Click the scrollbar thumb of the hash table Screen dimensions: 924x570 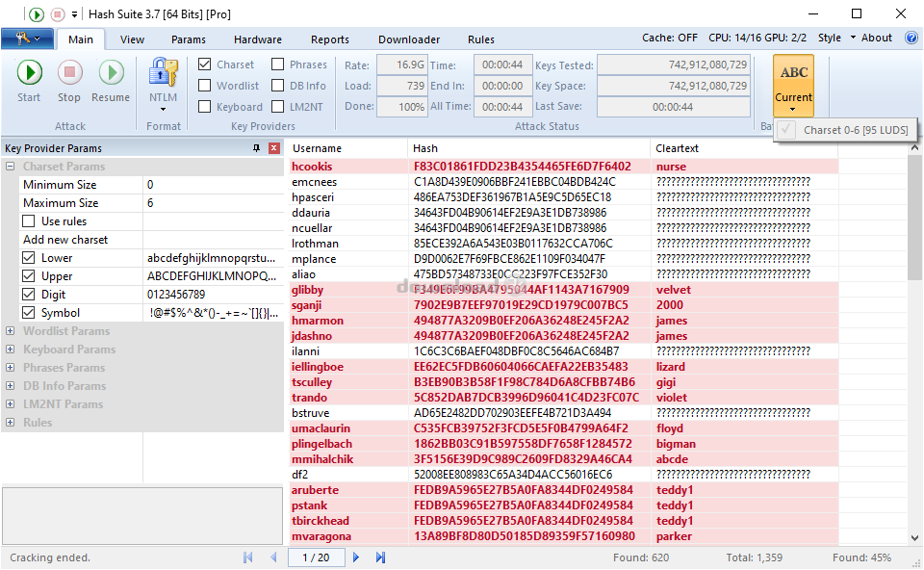tap(914, 217)
